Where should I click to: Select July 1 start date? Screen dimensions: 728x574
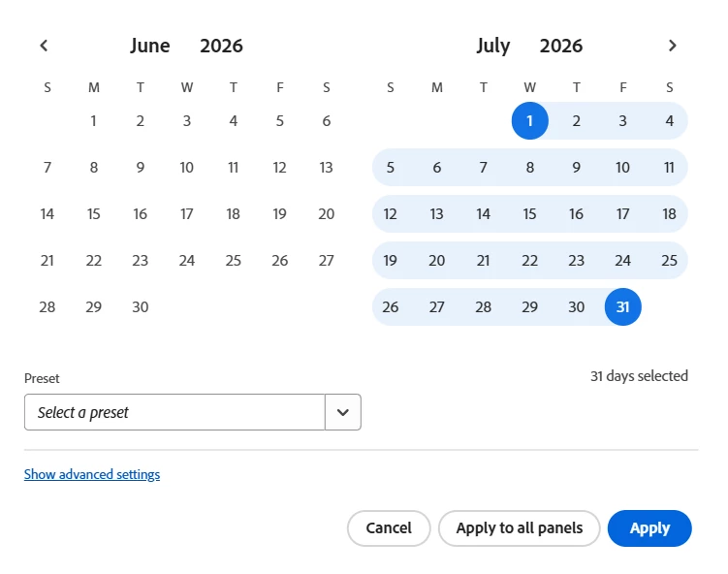pos(529,121)
